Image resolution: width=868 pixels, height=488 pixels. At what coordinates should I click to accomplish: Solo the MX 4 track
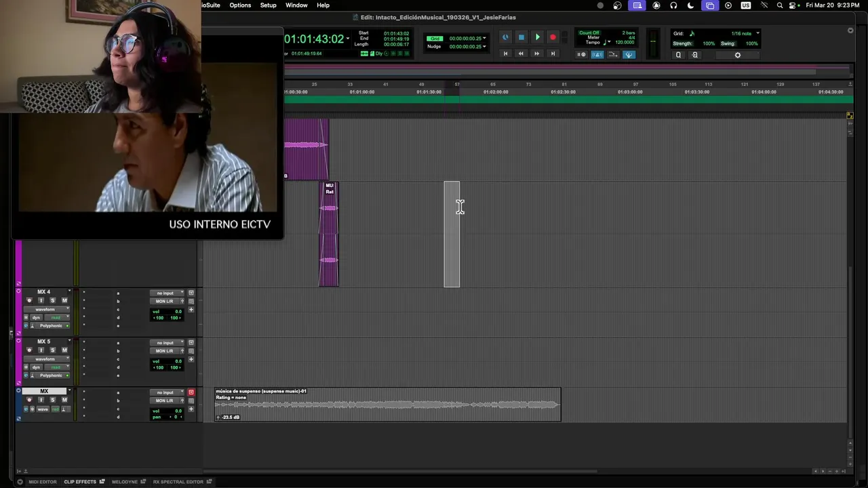52,300
